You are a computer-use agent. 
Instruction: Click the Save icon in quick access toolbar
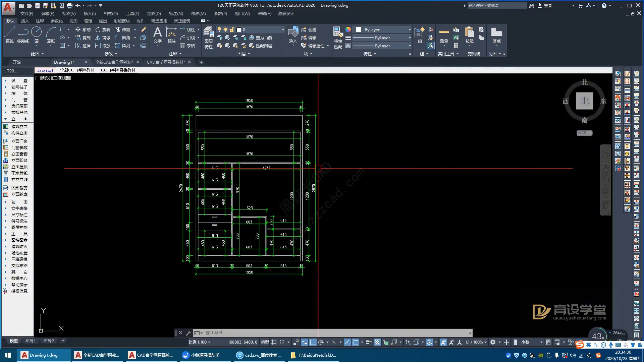coord(37,5)
